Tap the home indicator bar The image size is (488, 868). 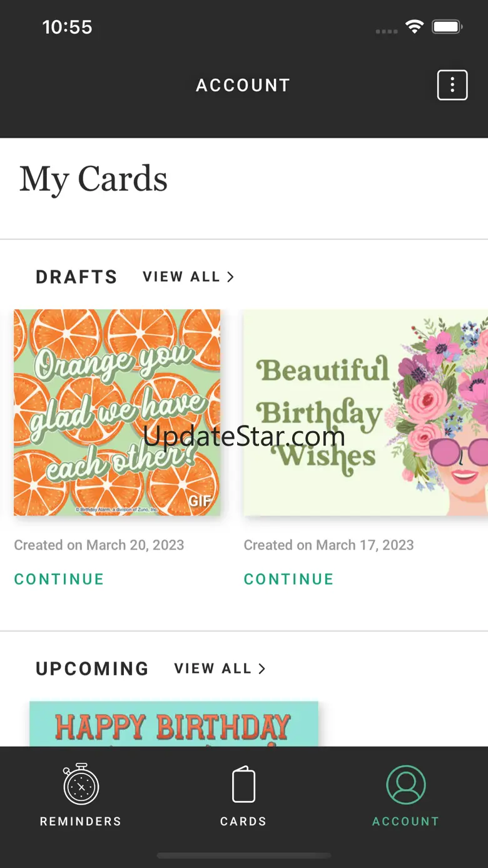243,855
